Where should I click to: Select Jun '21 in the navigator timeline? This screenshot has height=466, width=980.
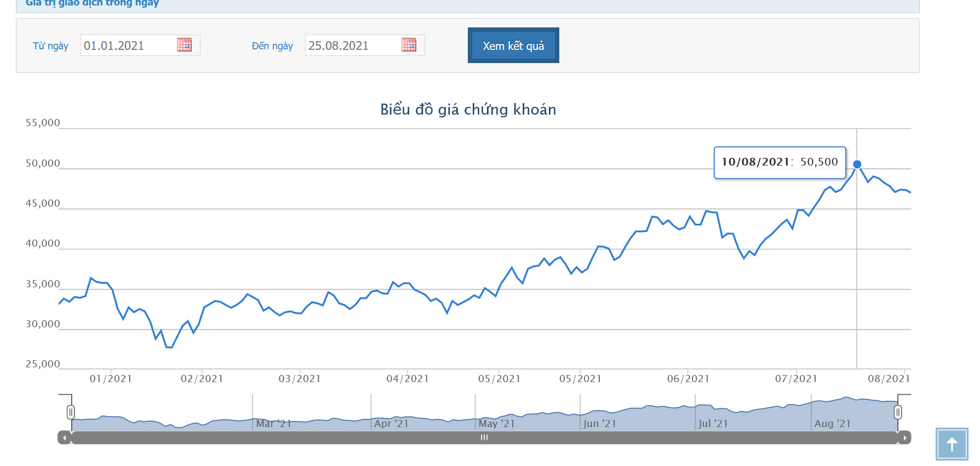(x=599, y=424)
